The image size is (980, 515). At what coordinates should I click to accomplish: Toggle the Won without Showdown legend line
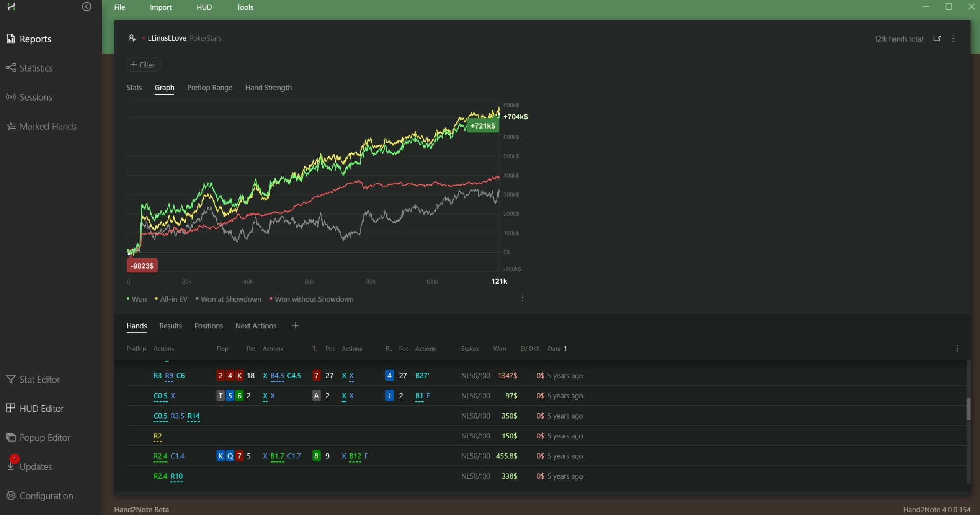(x=314, y=299)
